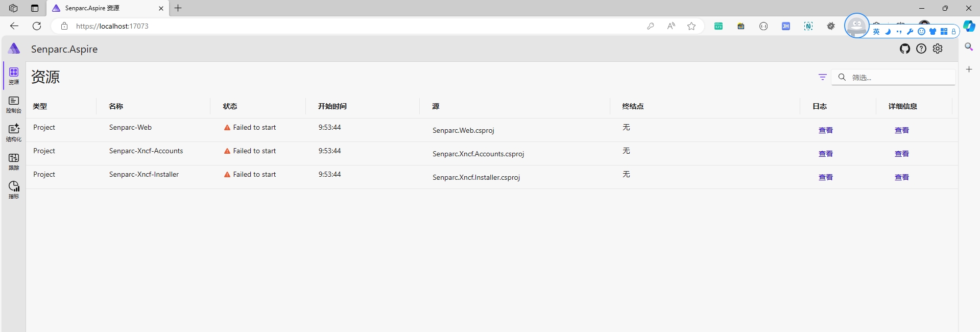
Task: Open the dashed N extension icon
Action: point(808,26)
